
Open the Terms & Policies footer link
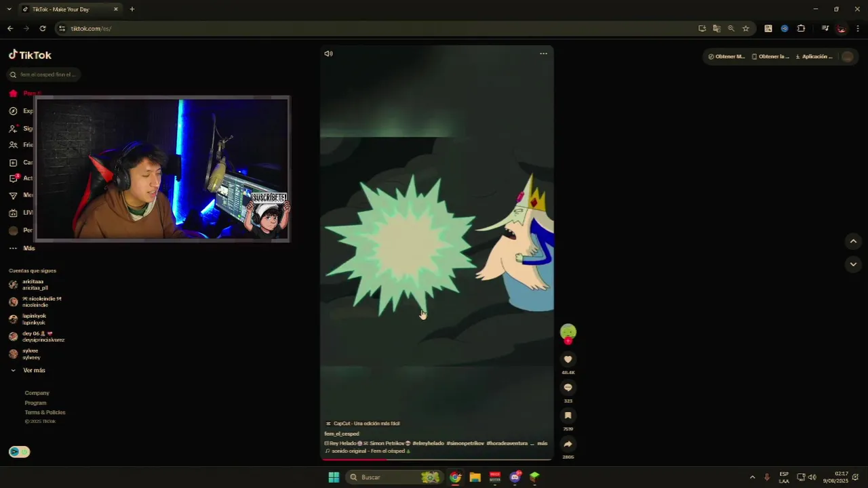tap(45, 412)
